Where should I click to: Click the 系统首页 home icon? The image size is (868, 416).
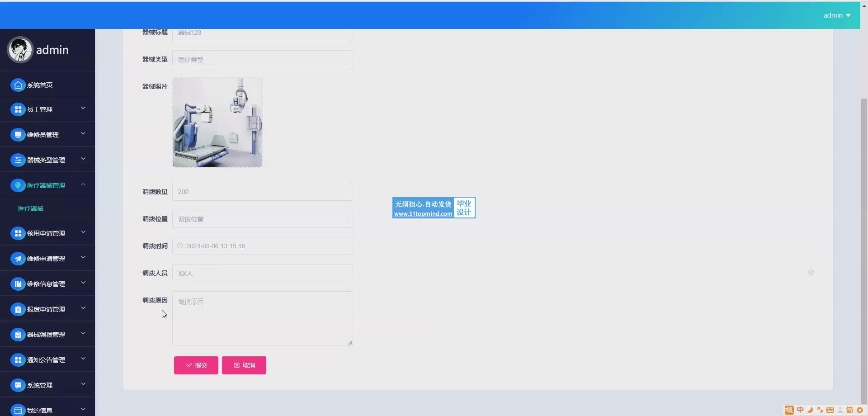18,85
